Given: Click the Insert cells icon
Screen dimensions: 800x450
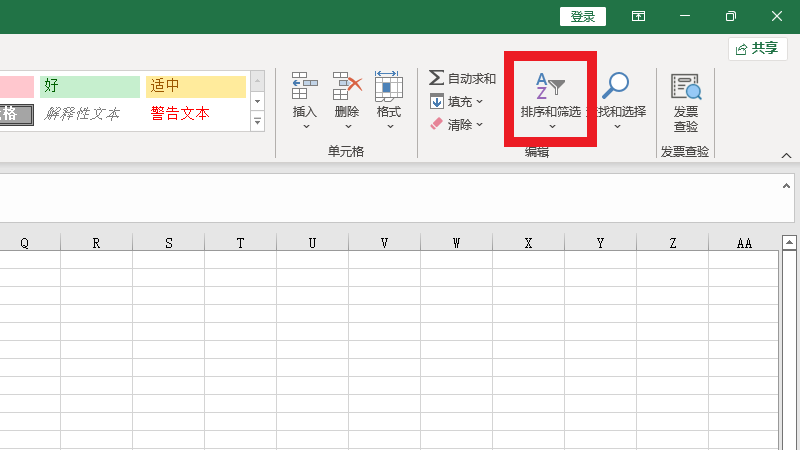Looking at the screenshot, I should click(x=304, y=88).
